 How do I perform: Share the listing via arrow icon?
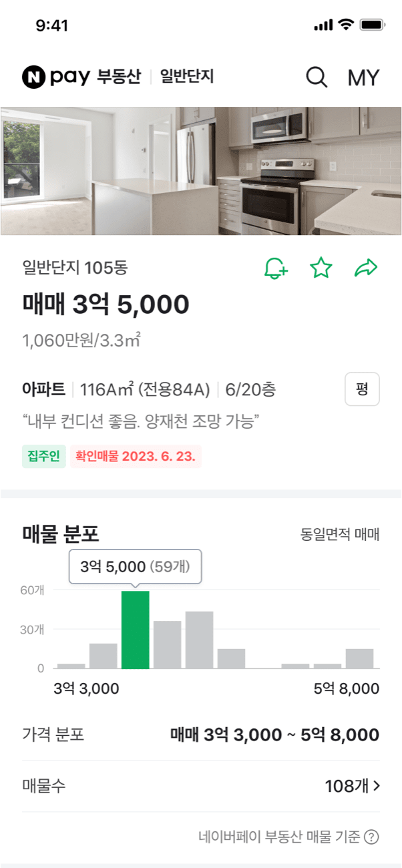point(366,268)
